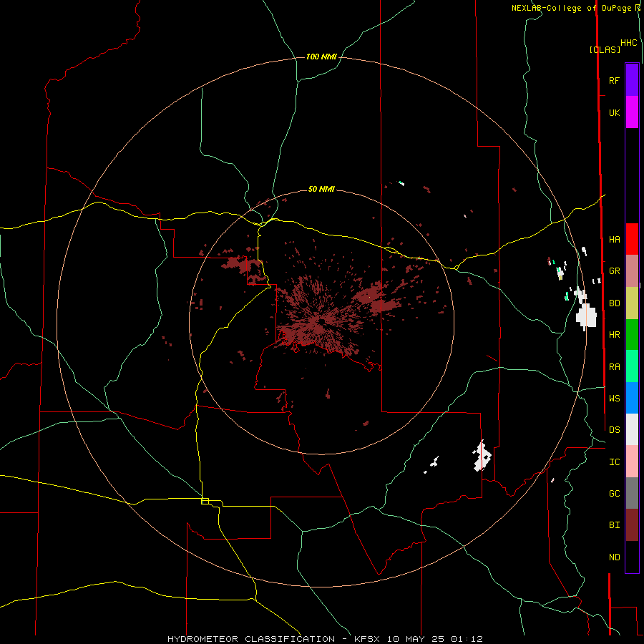Click the '[CLAS]' legend heading
The height and width of the screenshot is (644, 644).
pos(605,49)
